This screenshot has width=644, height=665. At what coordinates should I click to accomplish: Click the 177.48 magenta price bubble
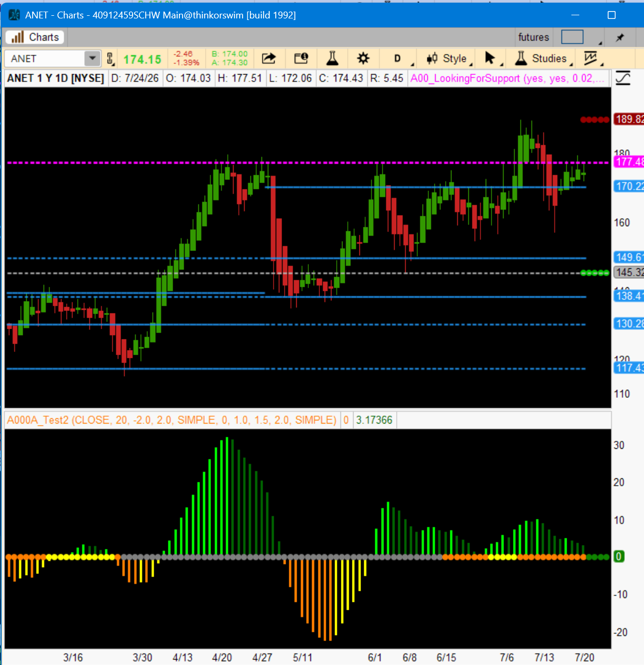[629, 162]
